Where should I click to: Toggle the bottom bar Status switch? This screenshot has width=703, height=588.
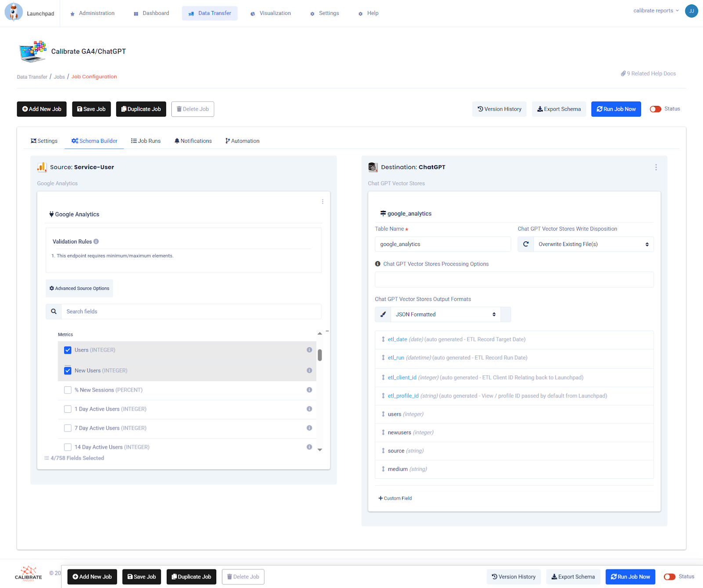coord(670,577)
